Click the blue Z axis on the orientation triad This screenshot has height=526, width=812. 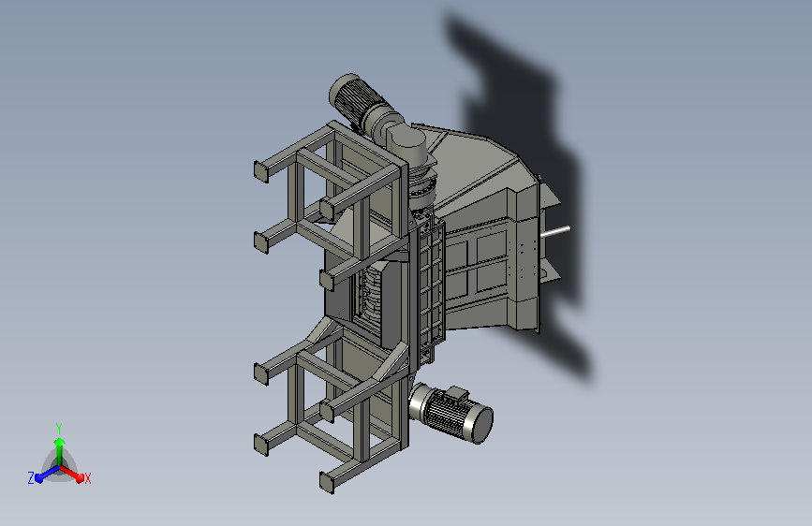(43, 475)
